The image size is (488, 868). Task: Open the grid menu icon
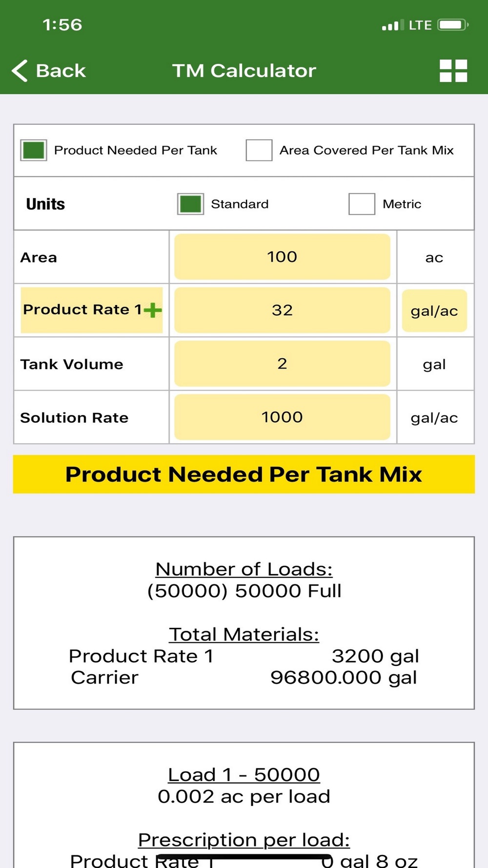(x=453, y=71)
